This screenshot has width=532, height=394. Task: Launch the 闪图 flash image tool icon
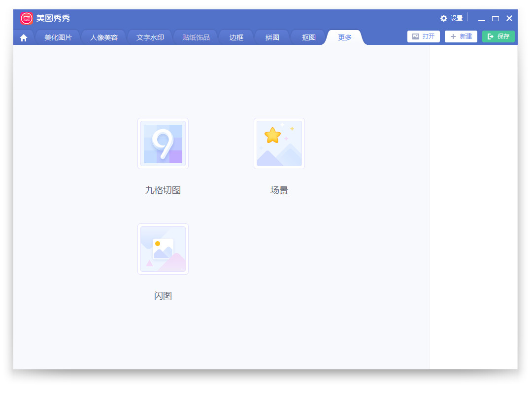pos(163,249)
